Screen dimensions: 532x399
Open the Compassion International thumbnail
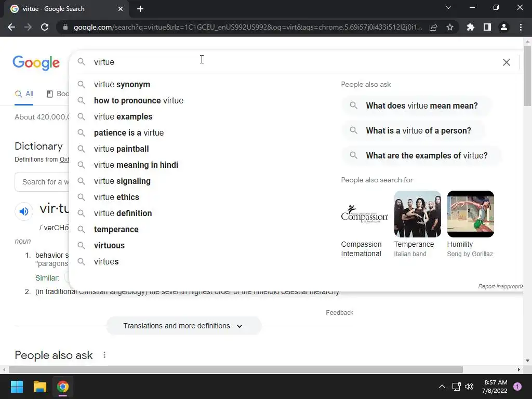[364, 214]
